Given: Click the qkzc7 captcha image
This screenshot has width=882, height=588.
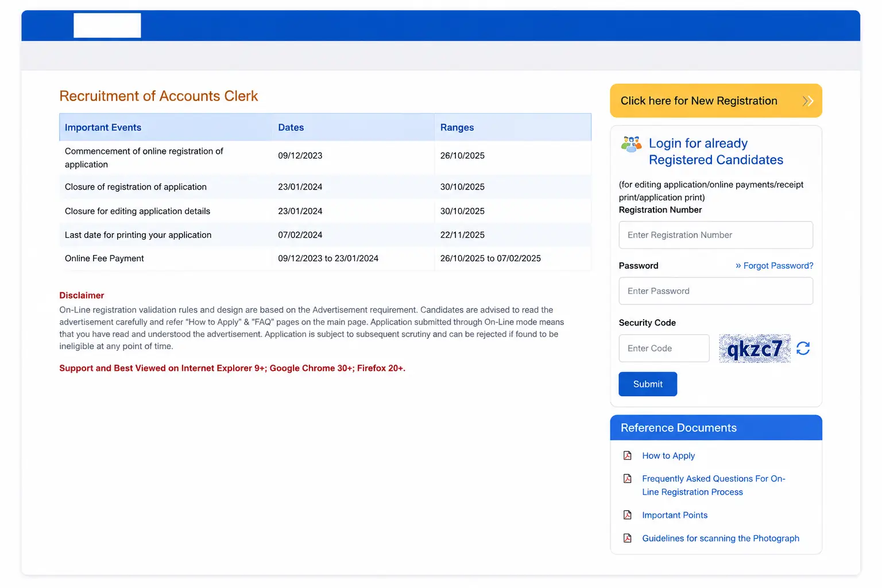Looking at the screenshot, I should tap(755, 349).
